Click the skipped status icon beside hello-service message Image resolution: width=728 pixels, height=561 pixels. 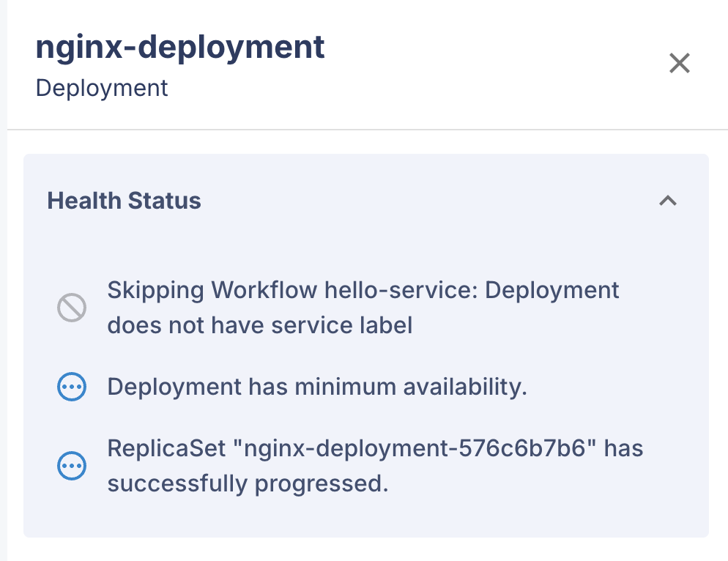coord(71,308)
